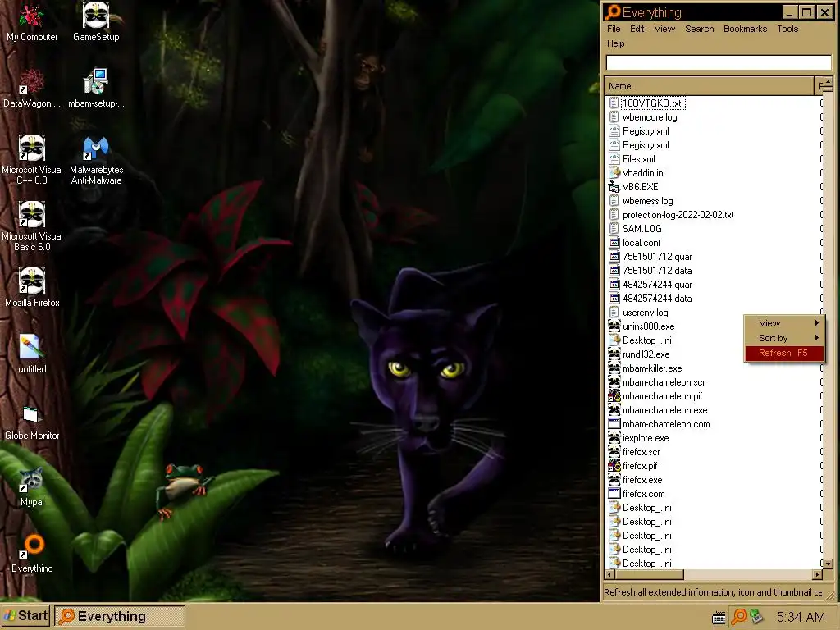Image resolution: width=840 pixels, height=630 pixels.
Task: Click the Everything taskbar button
Action: tap(120, 616)
